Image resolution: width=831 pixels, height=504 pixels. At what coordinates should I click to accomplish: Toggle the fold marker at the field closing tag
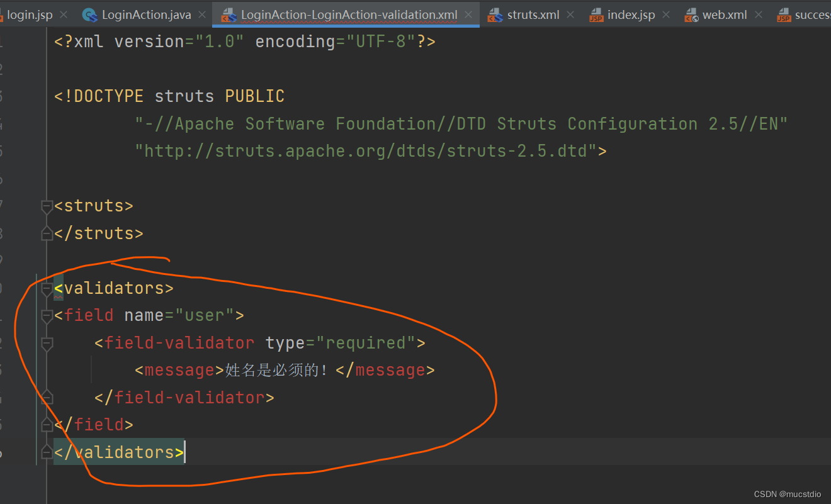47,424
